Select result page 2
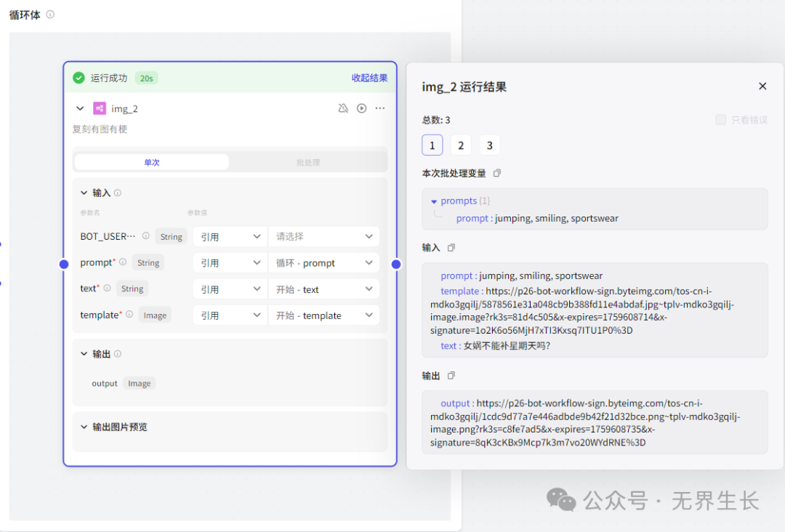Image resolution: width=785 pixels, height=532 pixels. coord(460,145)
